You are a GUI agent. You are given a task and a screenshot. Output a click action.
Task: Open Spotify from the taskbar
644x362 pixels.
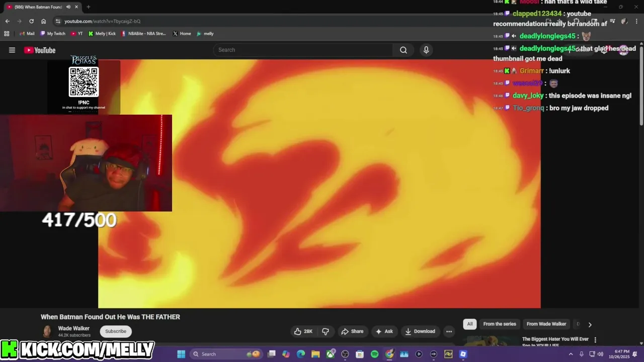tap(374, 354)
